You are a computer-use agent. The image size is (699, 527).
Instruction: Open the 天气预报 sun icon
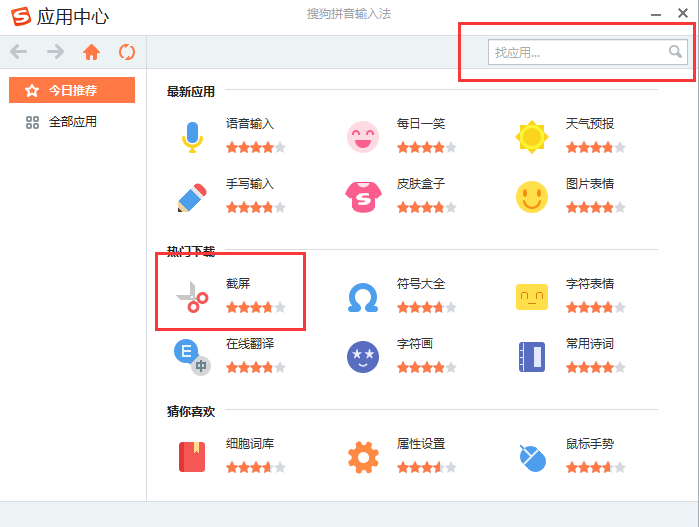pos(531,137)
